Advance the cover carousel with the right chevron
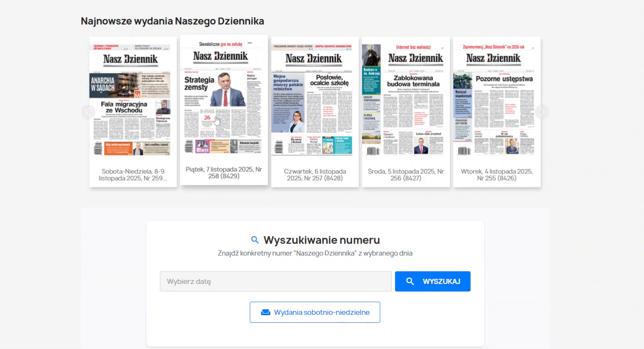644x349 pixels. coord(541,112)
